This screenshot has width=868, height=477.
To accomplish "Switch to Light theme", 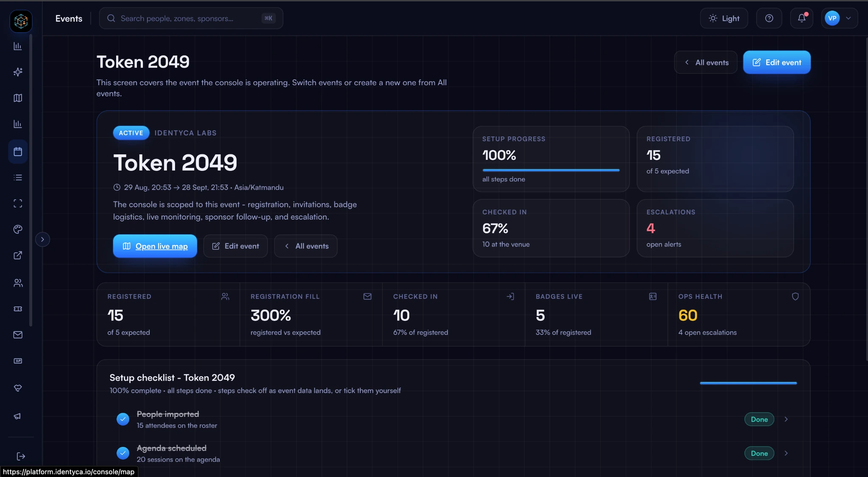I will (724, 18).
